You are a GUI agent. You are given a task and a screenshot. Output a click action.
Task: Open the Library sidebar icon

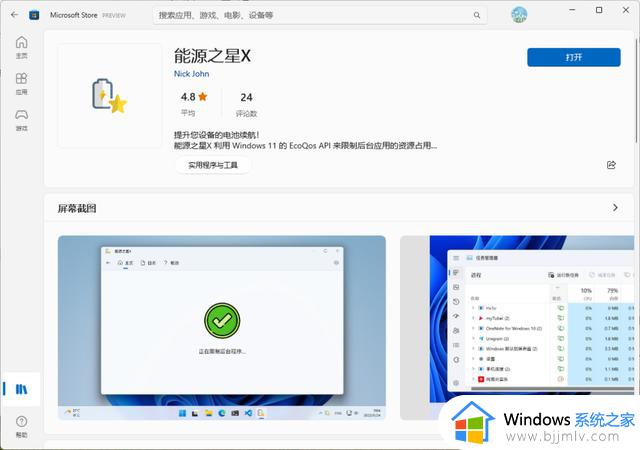21,389
